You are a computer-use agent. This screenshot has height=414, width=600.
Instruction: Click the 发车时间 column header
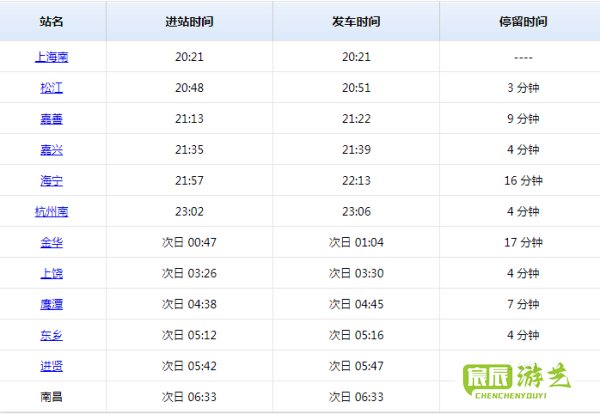click(x=356, y=21)
